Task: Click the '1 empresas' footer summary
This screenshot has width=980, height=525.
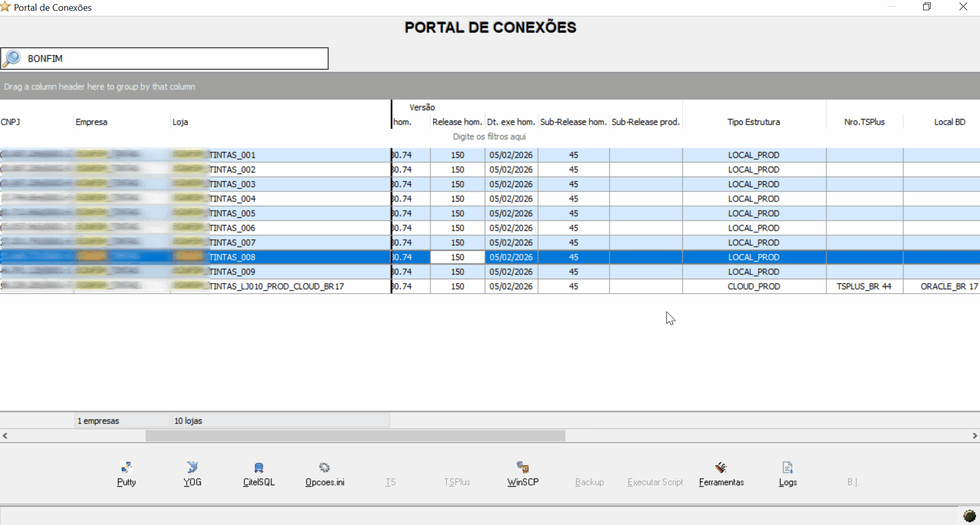Action: point(122,421)
